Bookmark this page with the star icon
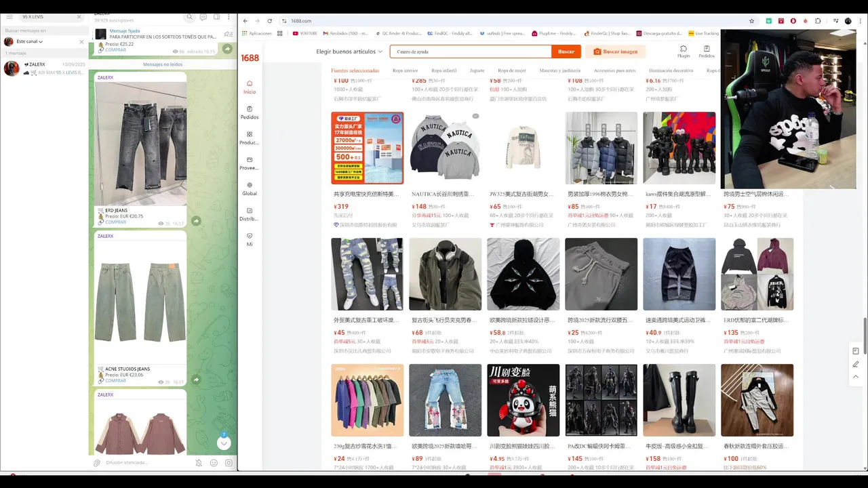868x488 pixels. click(751, 21)
